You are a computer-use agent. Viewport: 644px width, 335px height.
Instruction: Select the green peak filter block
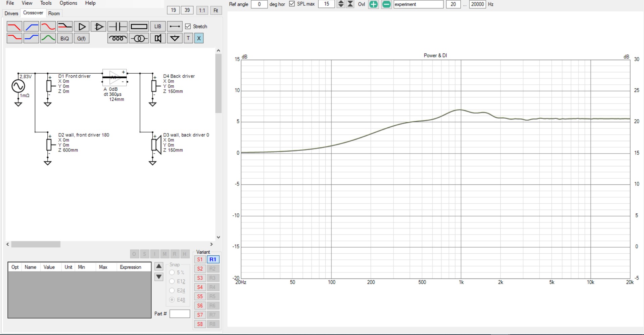(x=48, y=38)
